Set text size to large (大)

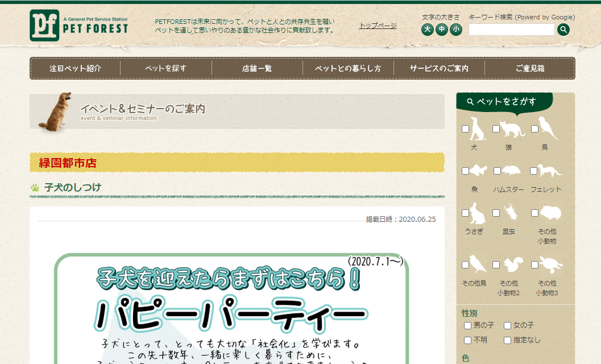[x=428, y=30]
